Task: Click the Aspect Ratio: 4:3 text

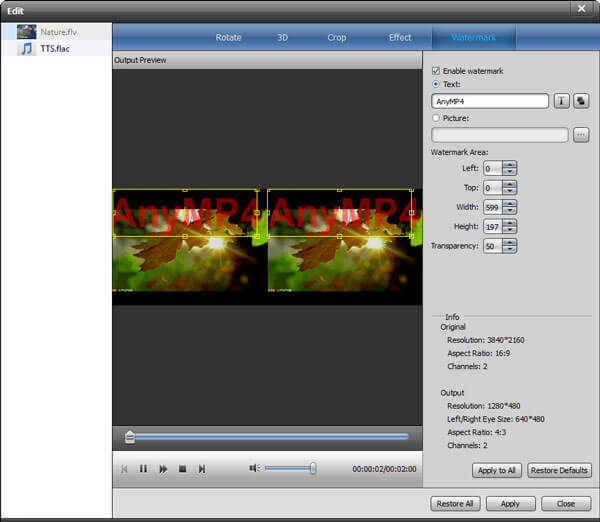Action: (476, 432)
